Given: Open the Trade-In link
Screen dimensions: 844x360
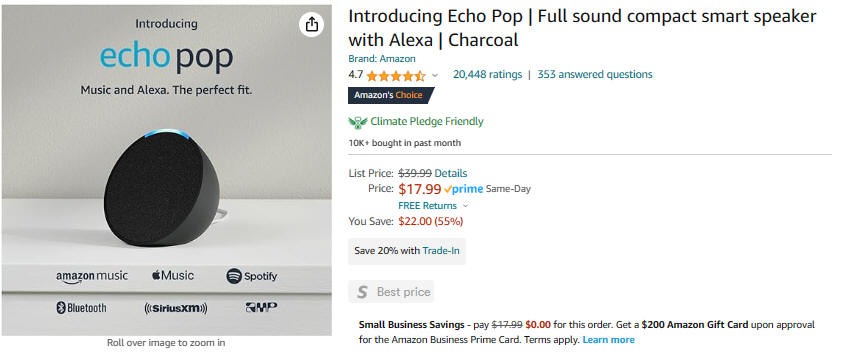Looking at the screenshot, I should pyautogui.click(x=441, y=251).
